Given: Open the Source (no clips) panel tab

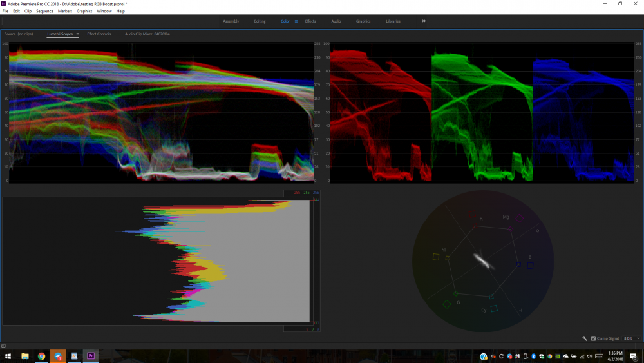Looking at the screenshot, I should [19, 34].
